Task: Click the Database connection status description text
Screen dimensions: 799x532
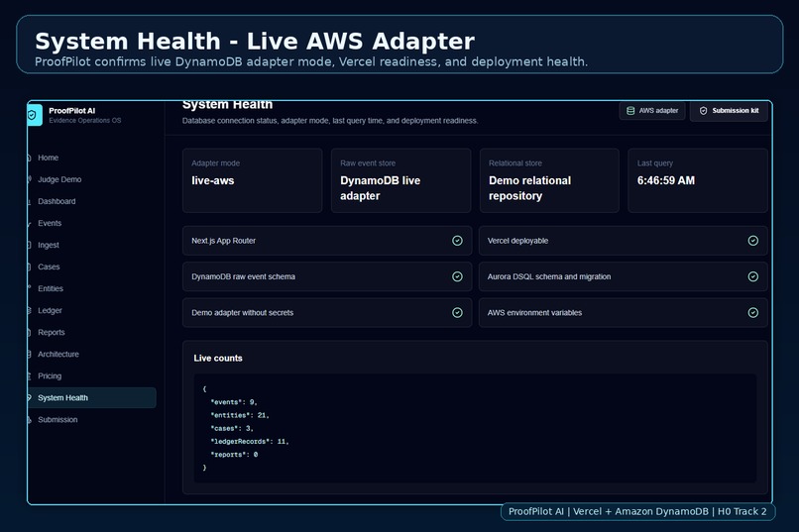Action: click(330, 121)
